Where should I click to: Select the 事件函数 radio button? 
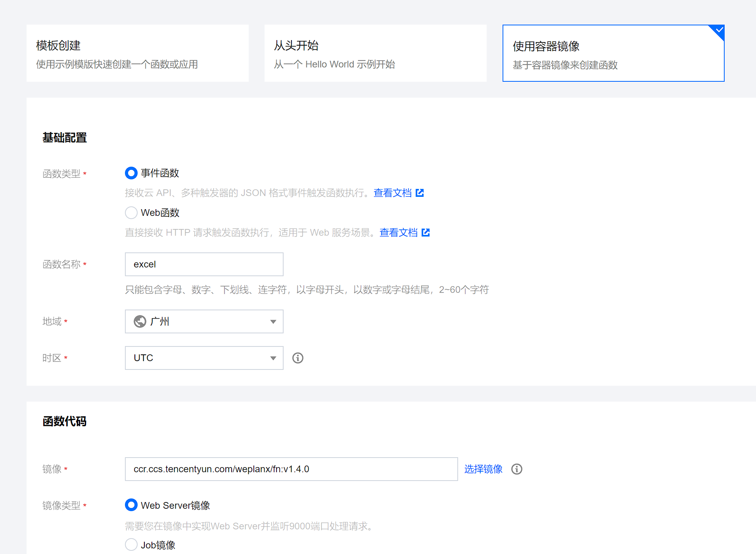131,173
